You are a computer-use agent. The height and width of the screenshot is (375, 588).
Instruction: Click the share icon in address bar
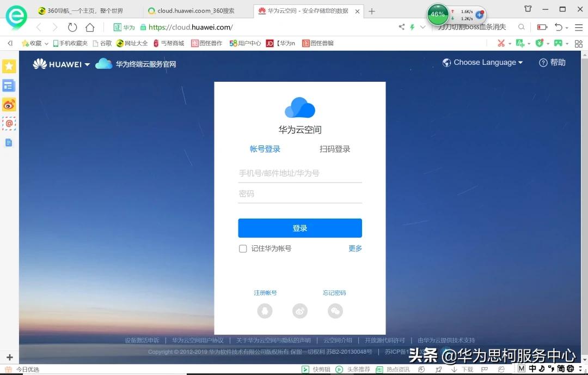(402, 27)
